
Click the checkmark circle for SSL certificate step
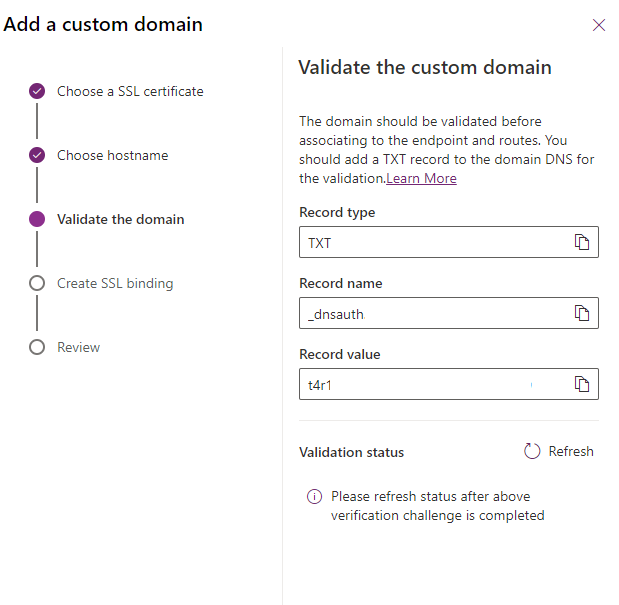point(37,91)
